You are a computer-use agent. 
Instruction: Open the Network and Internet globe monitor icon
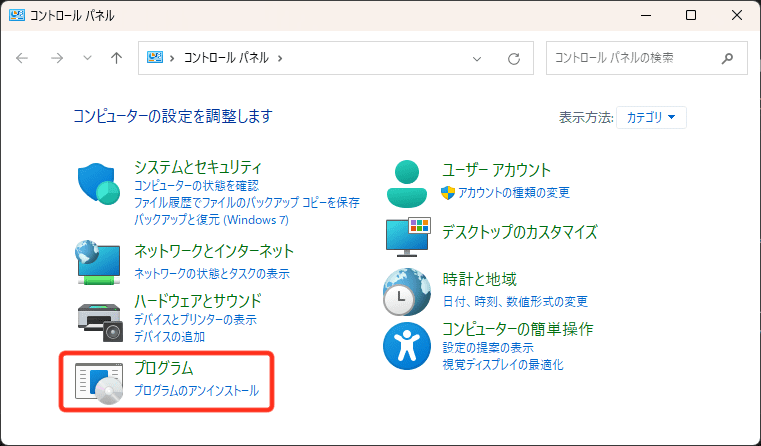coord(98,262)
